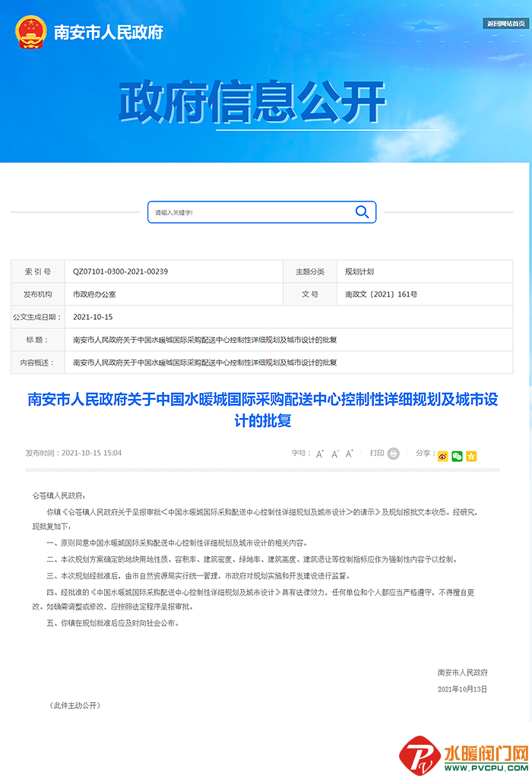Click the 索引号 label cell
This screenshot has height=779, width=532.
point(38,272)
